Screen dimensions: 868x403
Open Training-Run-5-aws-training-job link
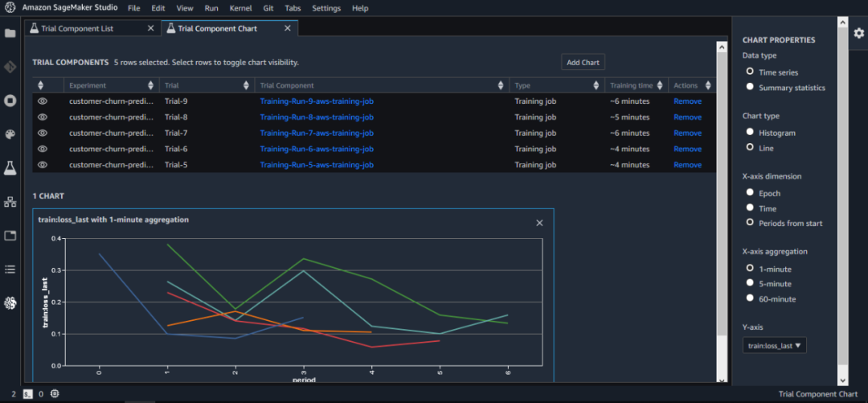[x=317, y=165]
